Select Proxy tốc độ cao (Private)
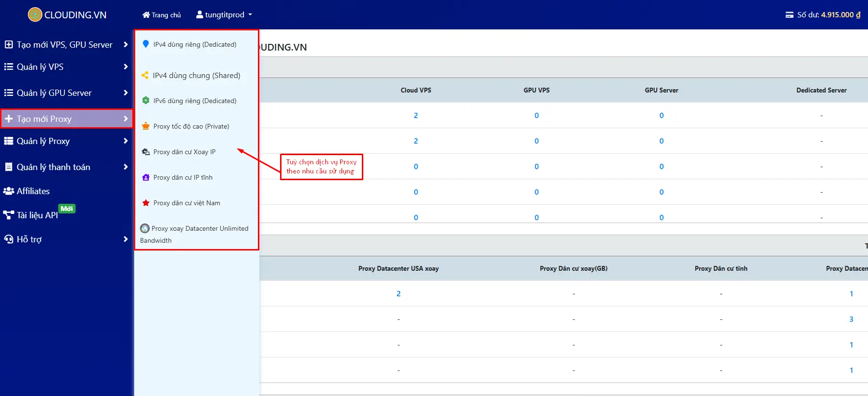Viewport: 868px width, 396px height. (x=191, y=126)
